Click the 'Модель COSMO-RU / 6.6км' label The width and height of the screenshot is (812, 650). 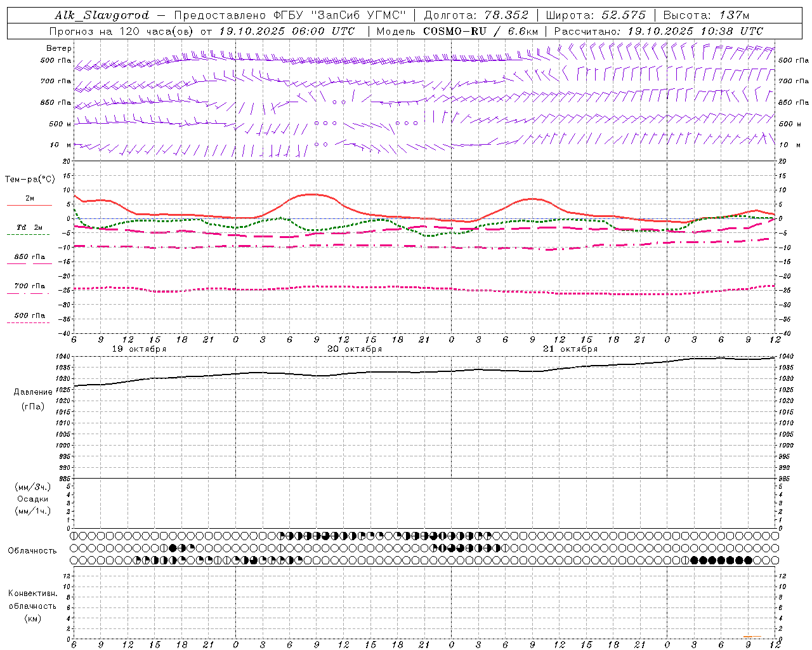coord(457,31)
